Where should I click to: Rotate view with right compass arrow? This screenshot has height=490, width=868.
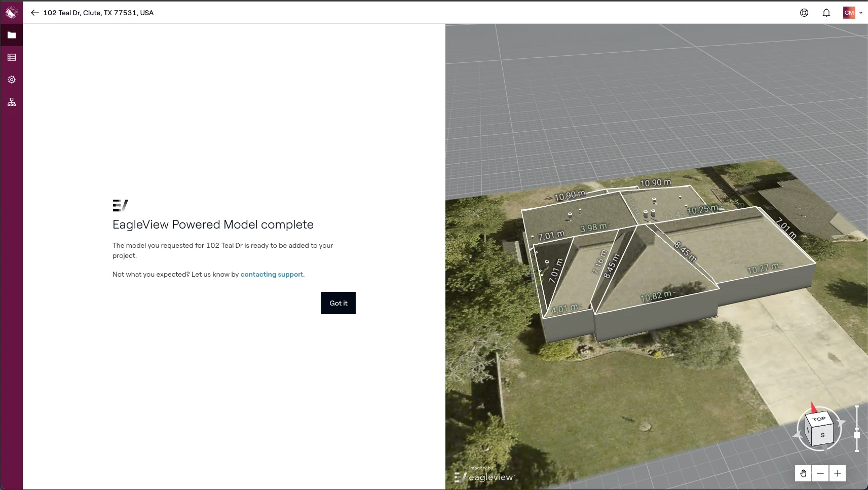tap(841, 422)
